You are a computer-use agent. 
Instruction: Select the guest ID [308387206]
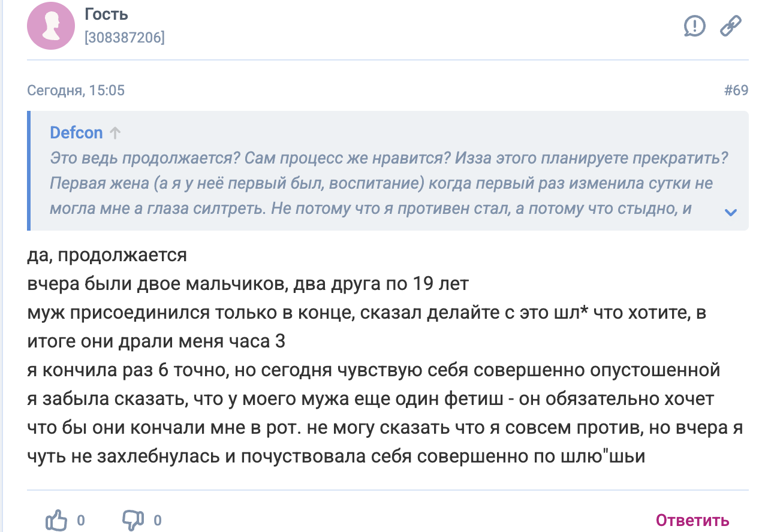(125, 38)
